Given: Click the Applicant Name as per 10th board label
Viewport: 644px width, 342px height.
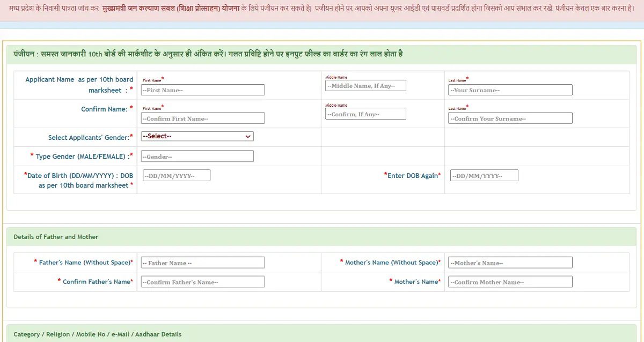Looking at the screenshot, I should (x=79, y=85).
